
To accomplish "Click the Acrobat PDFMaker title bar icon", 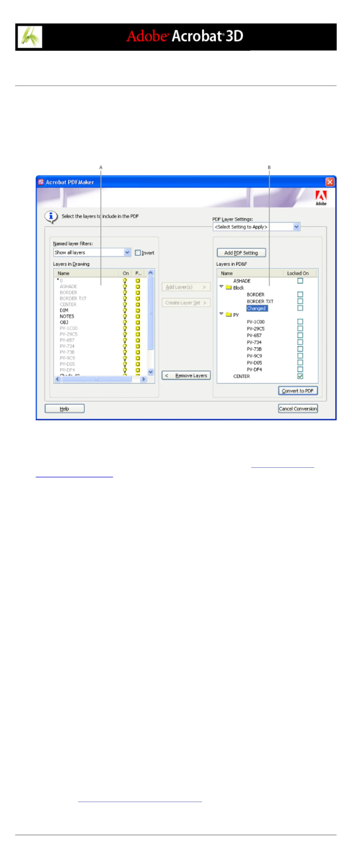I will 41,182.
